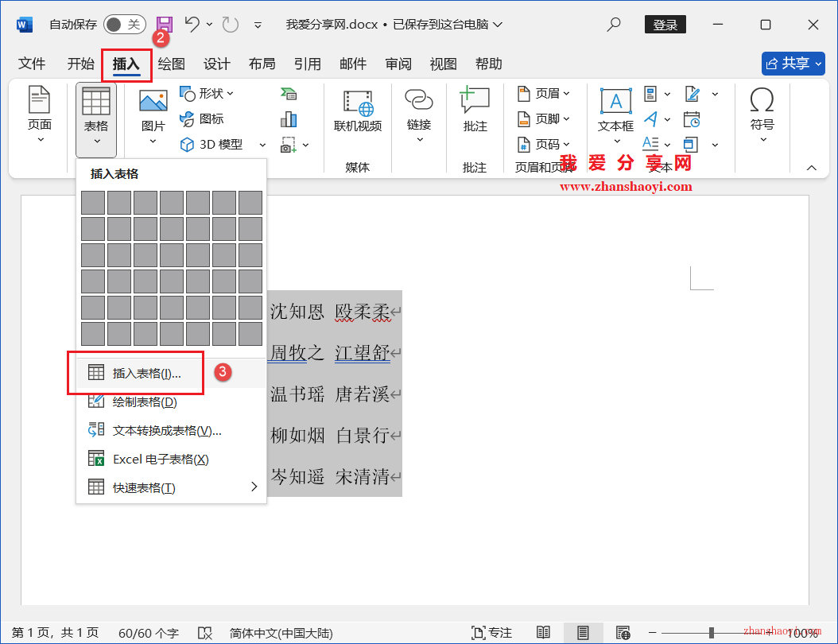Open 形状 shapes gallery
The width and height of the screenshot is (838, 644).
pos(206,94)
